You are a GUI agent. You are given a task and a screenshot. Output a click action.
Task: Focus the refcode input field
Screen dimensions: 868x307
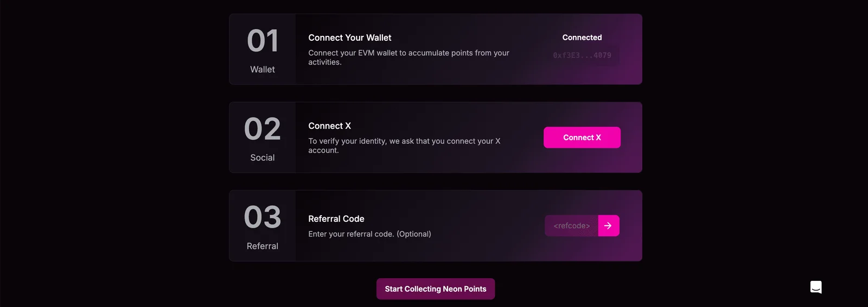pyautogui.click(x=572, y=225)
